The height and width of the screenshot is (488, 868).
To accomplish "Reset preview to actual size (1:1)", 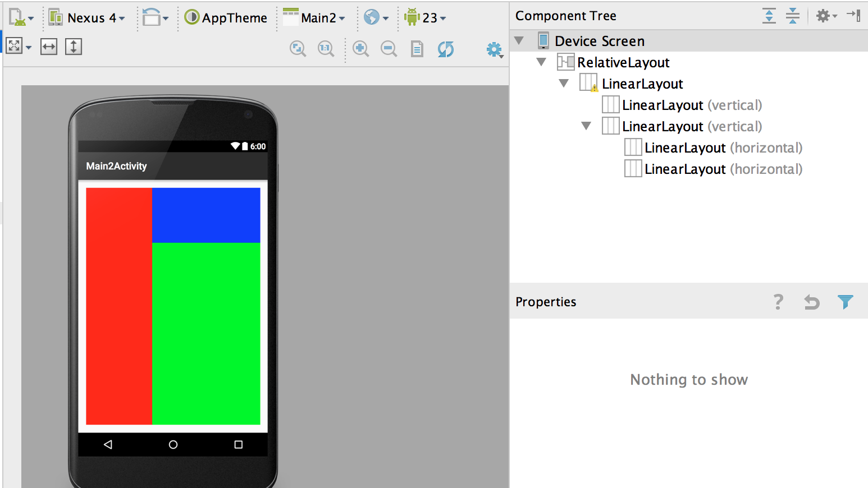I will [x=326, y=49].
